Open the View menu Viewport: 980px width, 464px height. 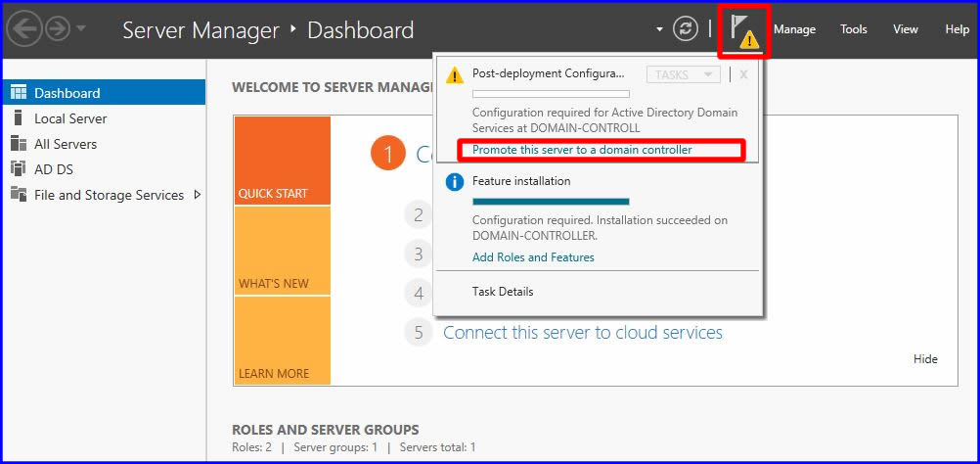pos(906,29)
